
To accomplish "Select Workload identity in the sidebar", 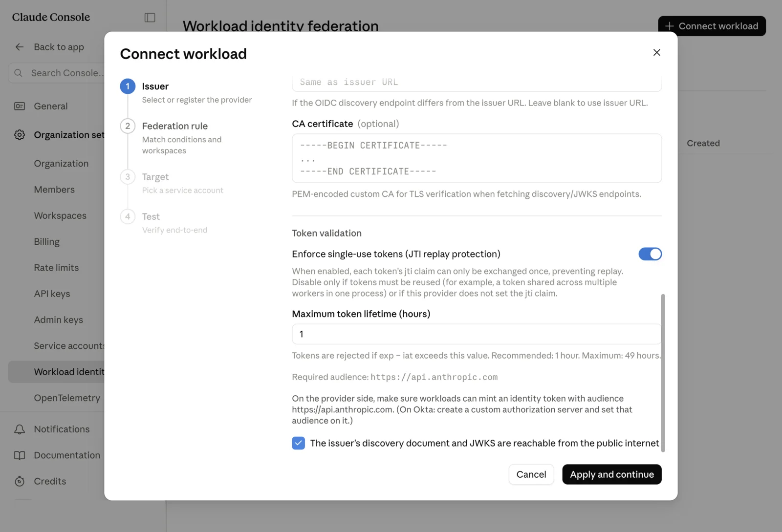I will pyautogui.click(x=56, y=372).
